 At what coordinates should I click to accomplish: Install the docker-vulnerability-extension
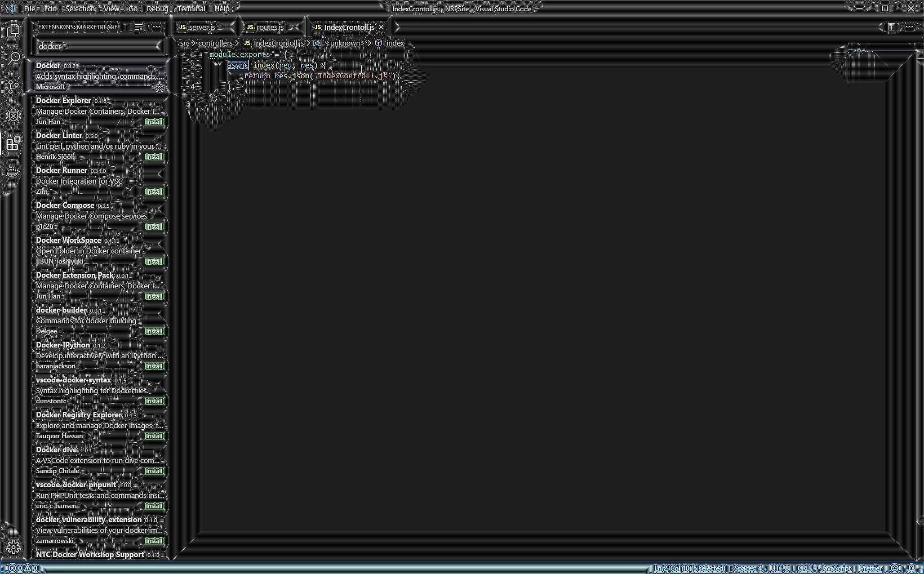tap(154, 541)
